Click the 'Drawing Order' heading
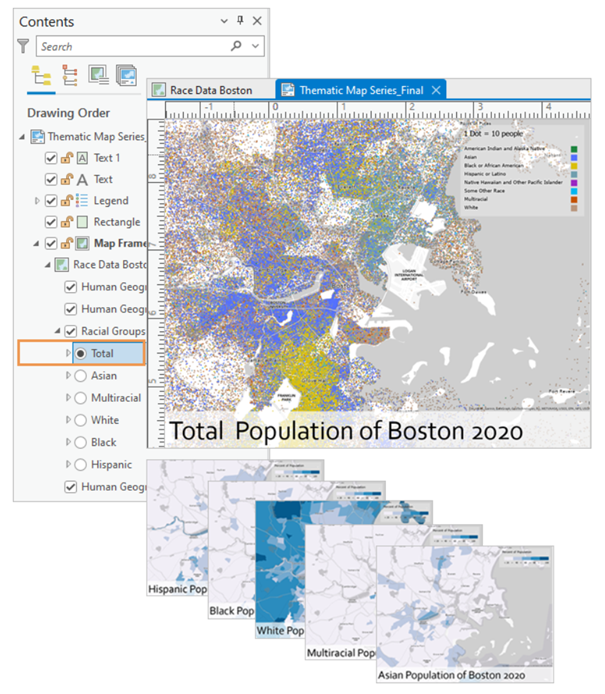The width and height of the screenshot is (605, 694). (x=68, y=113)
